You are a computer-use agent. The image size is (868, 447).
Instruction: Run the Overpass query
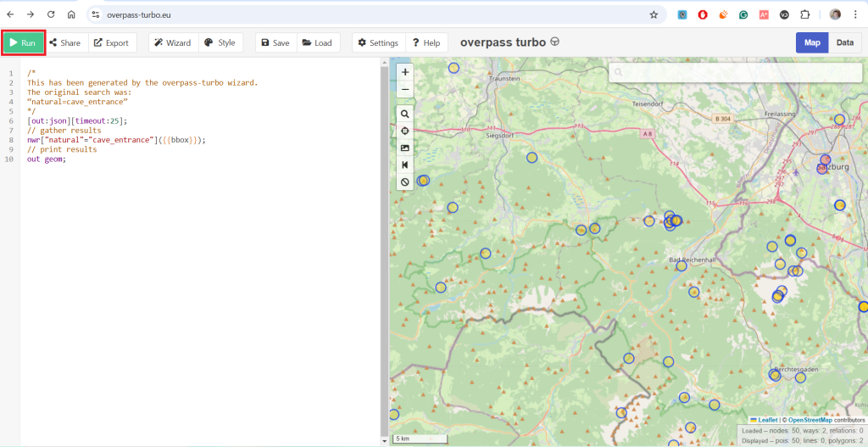[23, 42]
